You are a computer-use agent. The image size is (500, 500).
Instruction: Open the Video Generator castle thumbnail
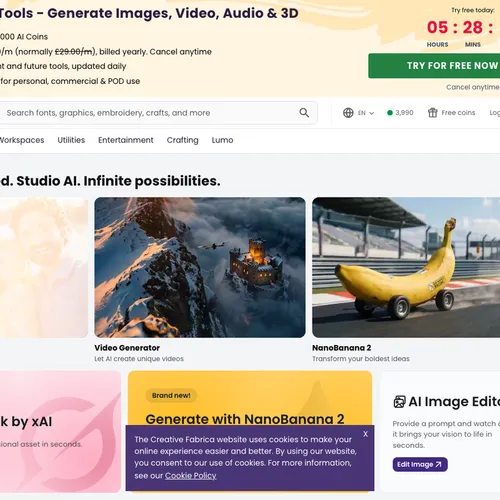pos(200,267)
